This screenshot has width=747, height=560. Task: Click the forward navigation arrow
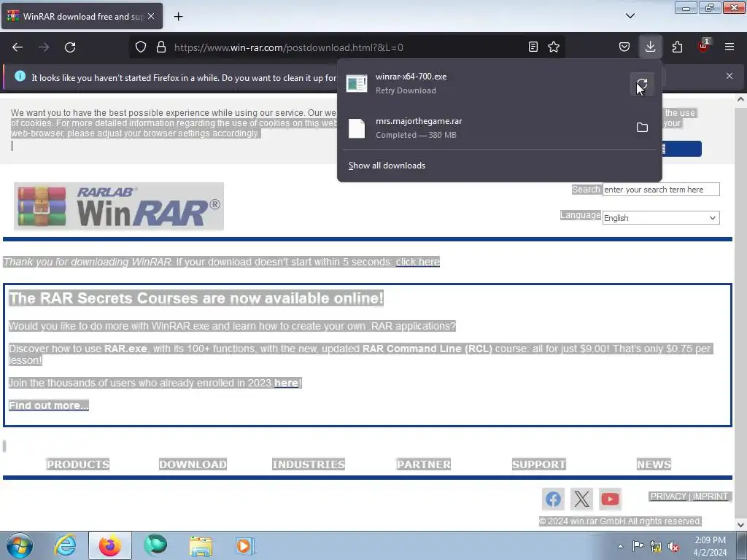44,47
